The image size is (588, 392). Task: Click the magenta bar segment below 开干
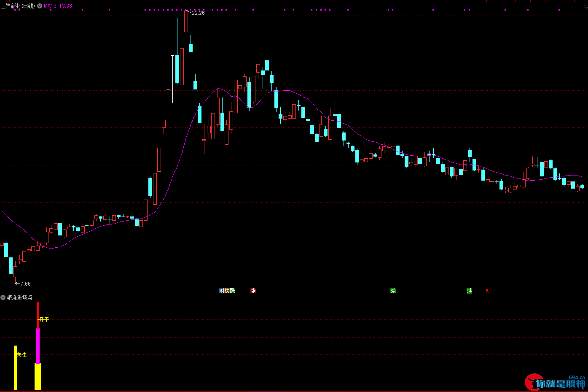pos(38,346)
